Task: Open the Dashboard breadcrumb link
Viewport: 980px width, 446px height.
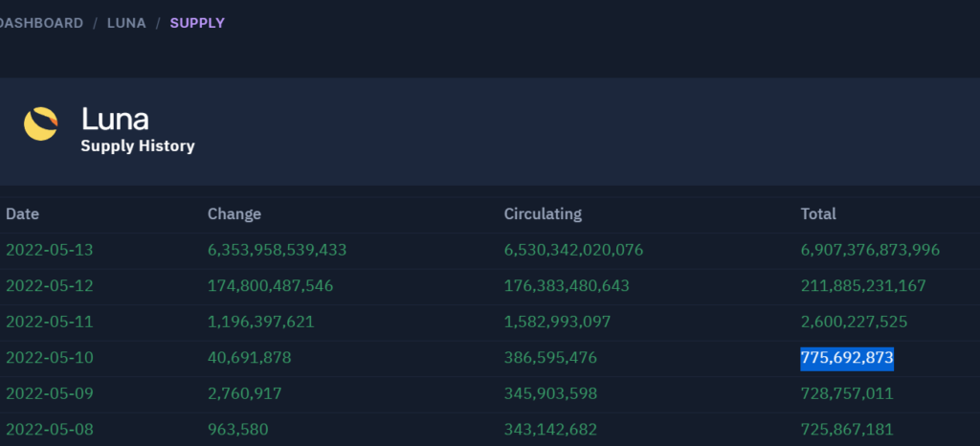Action: coord(41,22)
